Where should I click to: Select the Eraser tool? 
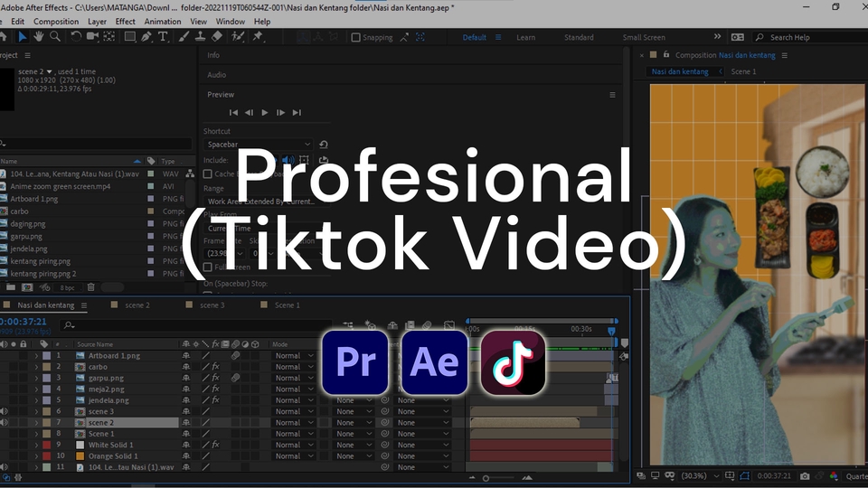pos(216,36)
